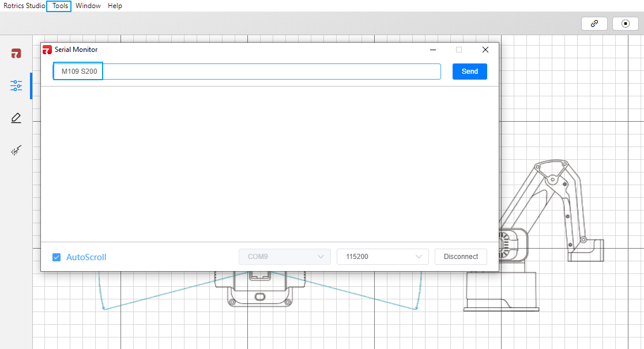Open the Help menu

click(x=115, y=6)
